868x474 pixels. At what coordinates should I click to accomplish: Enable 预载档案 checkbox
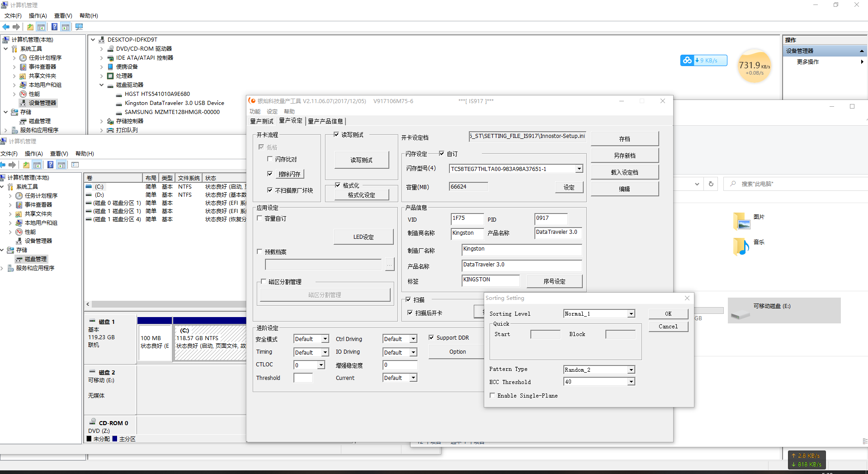[259, 251]
